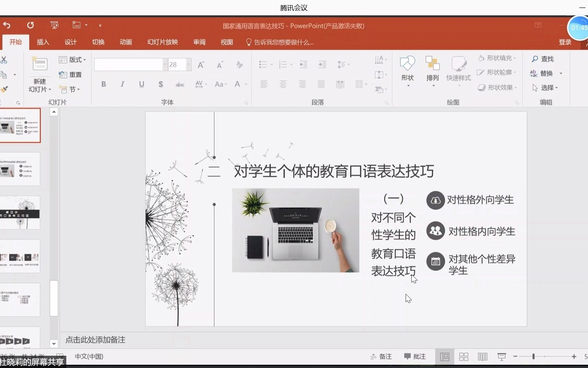Click the Format Painter brush icon
Screen dimensions: 588x368
coord(4,89)
